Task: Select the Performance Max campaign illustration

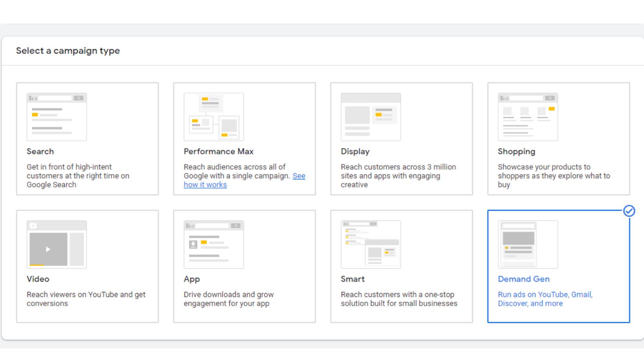Action: pyautogui.click(x=214, y=117)
